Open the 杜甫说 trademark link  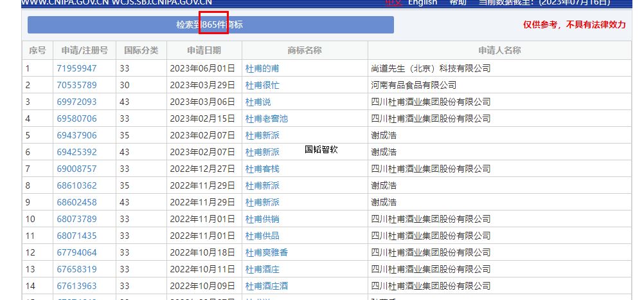click(x=258, y=102)
